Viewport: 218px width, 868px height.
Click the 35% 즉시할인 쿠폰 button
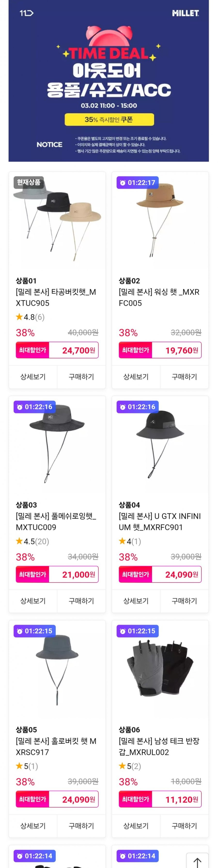pyautogui.click(x=109, y=119)
